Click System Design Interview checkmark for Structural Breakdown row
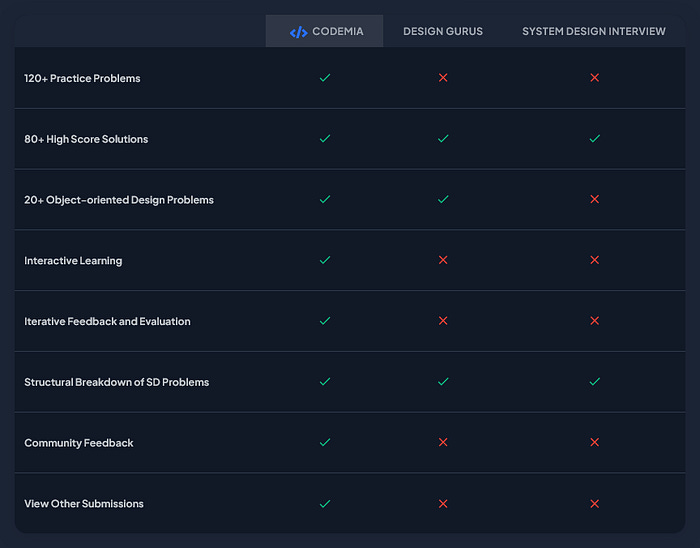Image resolution: width=700 pixels, height=548 pixels. [x=595, y=382]
